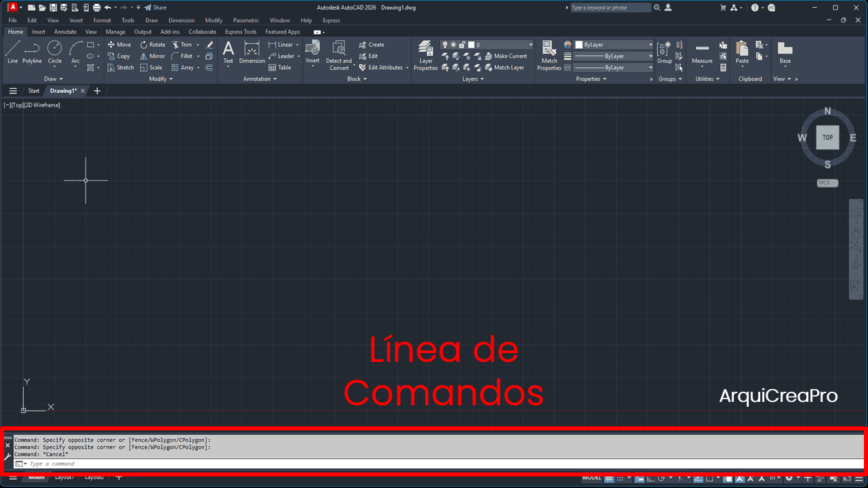Pick the Stretch tool
868x488 pixels.
pos(121,68)
